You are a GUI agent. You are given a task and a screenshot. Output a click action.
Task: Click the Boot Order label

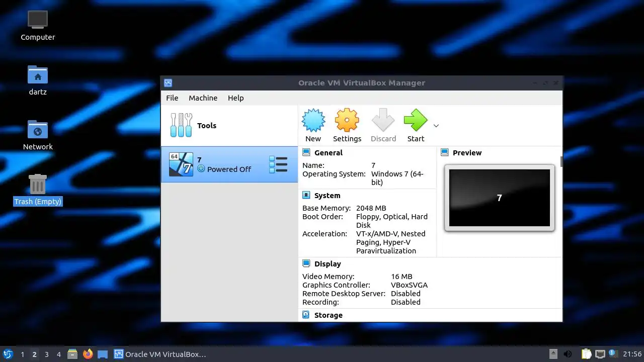(x=323, y=217)
